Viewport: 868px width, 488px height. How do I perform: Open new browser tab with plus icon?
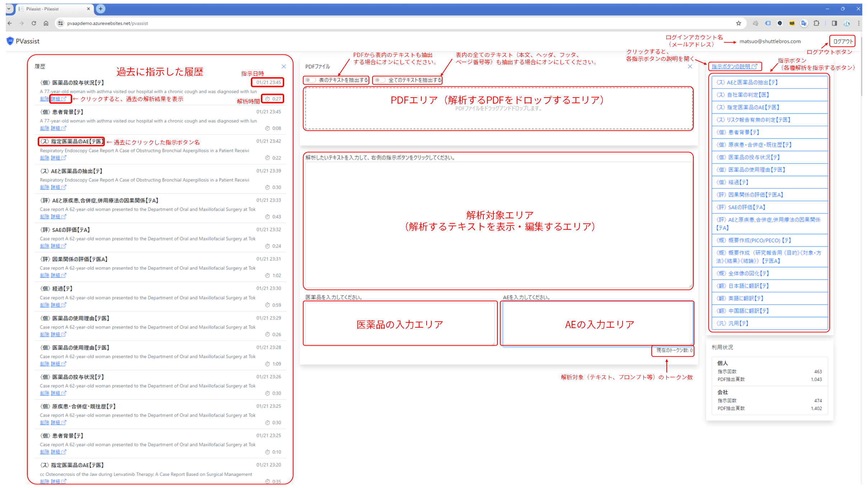click(x=101, y=9)
